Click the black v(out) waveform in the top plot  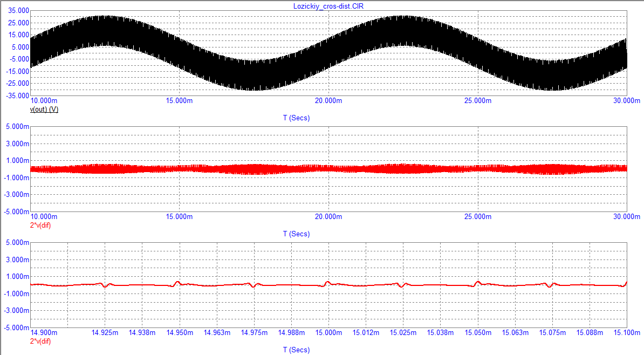[328, 53]
